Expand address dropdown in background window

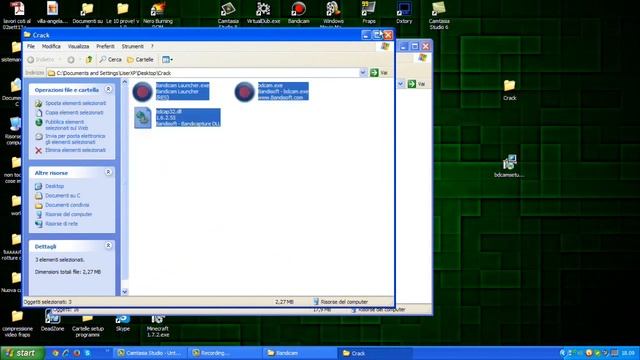tap(401, 84)
